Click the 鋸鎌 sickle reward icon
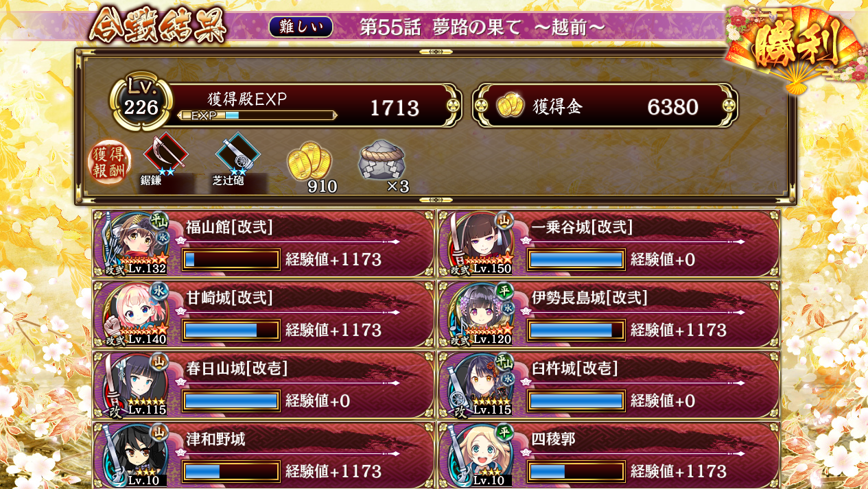The image size is (868, 489). (165, 154)
